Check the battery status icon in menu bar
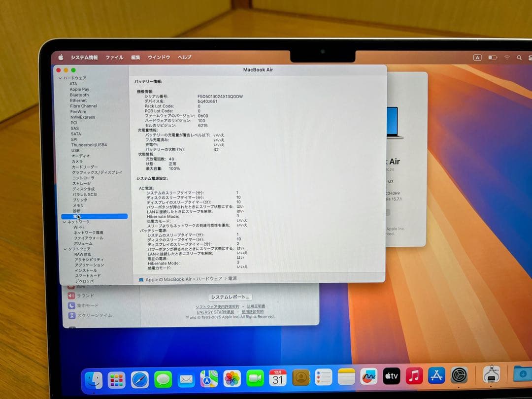This screenshot has height=399, width=532. pyautogui.click(x=493, y=58)
